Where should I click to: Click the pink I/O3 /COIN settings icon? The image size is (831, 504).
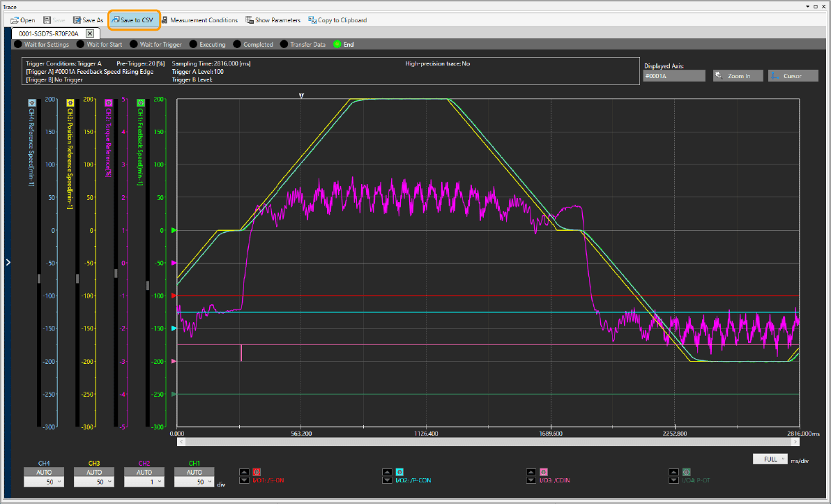click(544, 472)
